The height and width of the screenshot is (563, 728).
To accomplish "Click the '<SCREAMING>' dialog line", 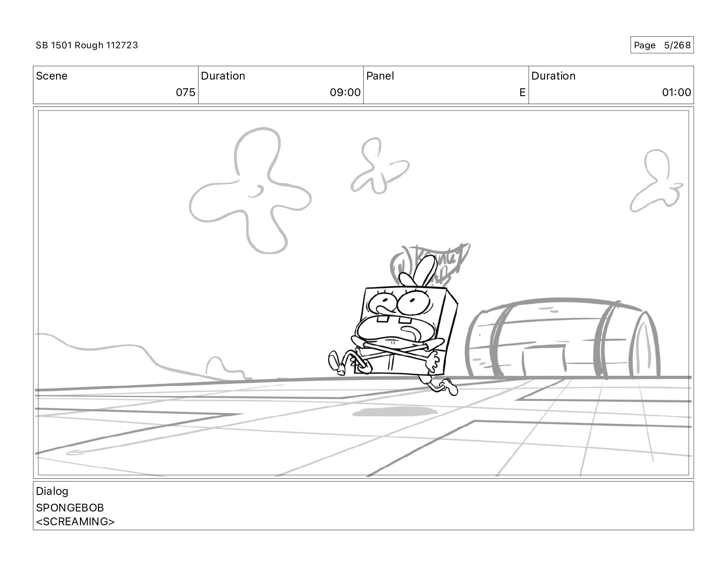I will click(x=75, y=522).
